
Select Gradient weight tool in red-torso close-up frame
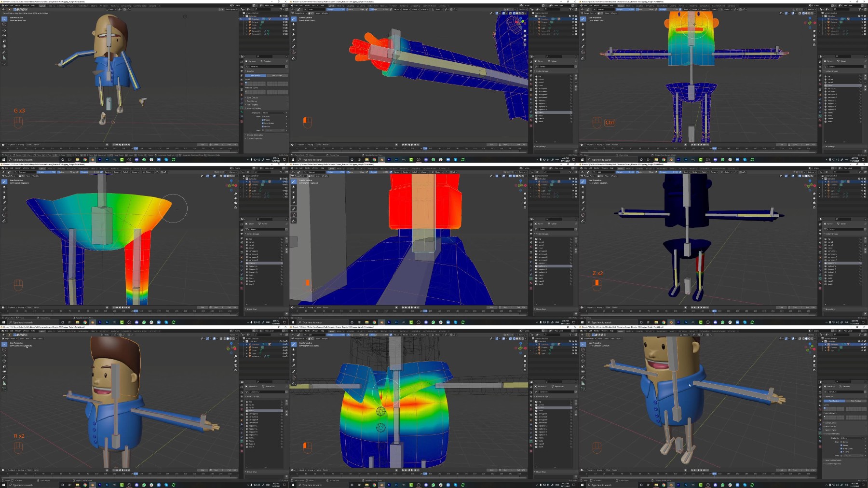[x=294, y=203]
